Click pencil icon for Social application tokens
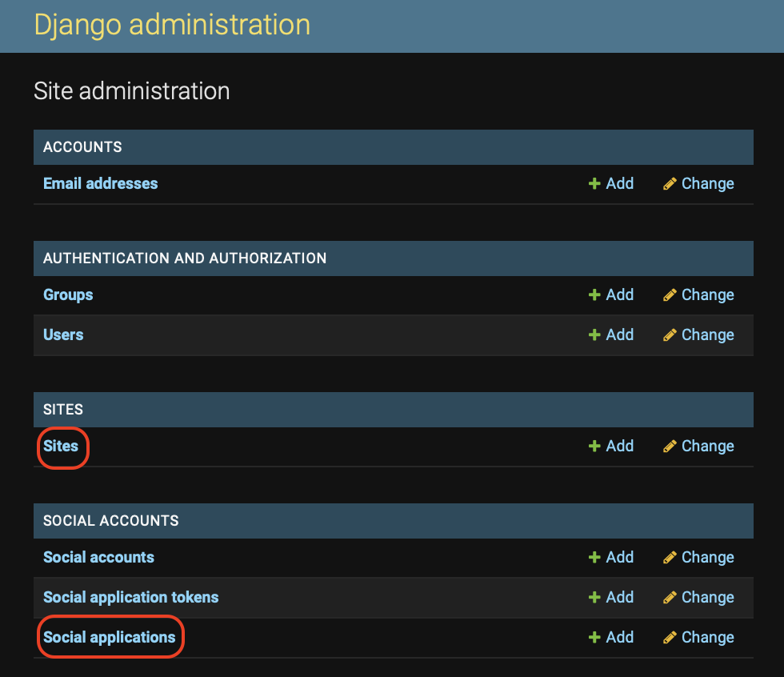This screenshot has width=784, height=677. 670,597
